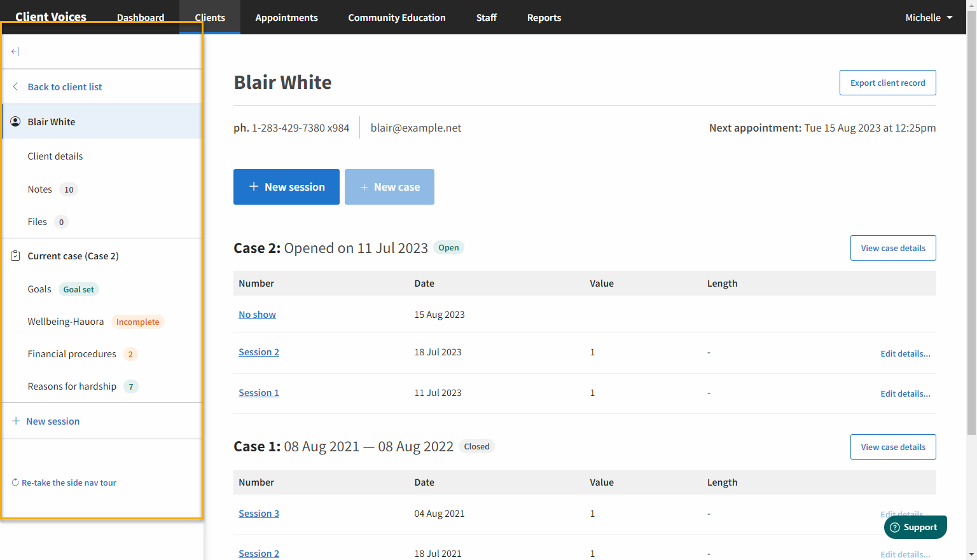
Task: Click the refresh icon next to side nav tour
Action: tap(15, 482)
